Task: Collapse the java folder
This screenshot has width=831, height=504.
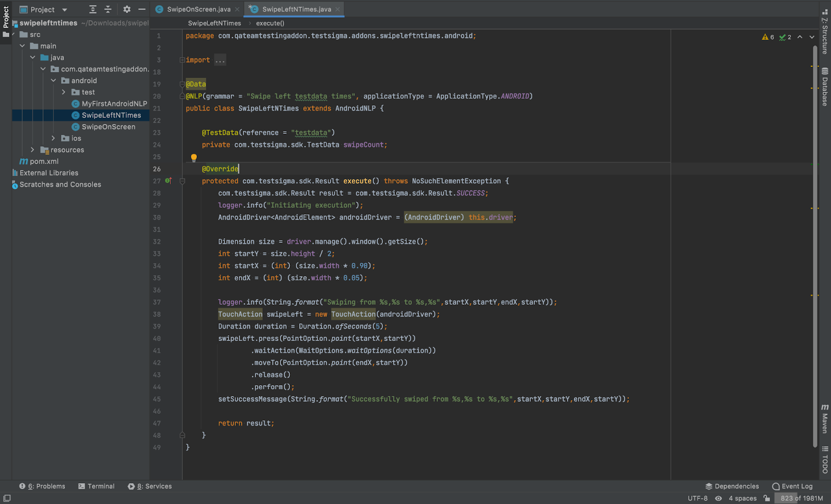Action: [x=33, y=58]
